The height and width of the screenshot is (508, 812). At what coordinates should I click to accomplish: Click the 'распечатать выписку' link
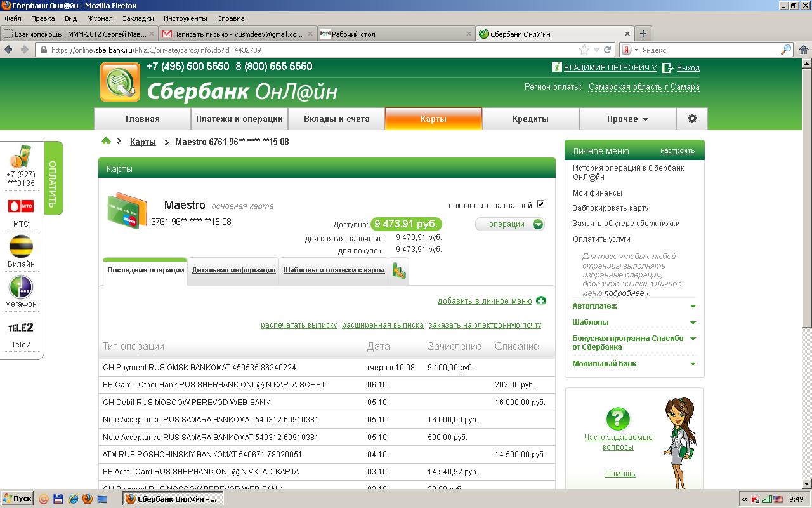pos(299,324)
